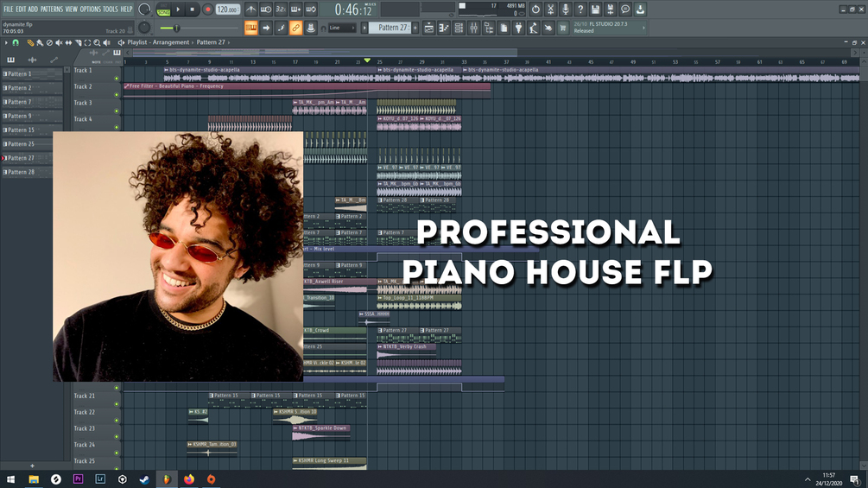Viewport: 868px width, 488px height.
Task: Open the Line snap dropdown
Action: pyautogui.click(x=341, y=28)
